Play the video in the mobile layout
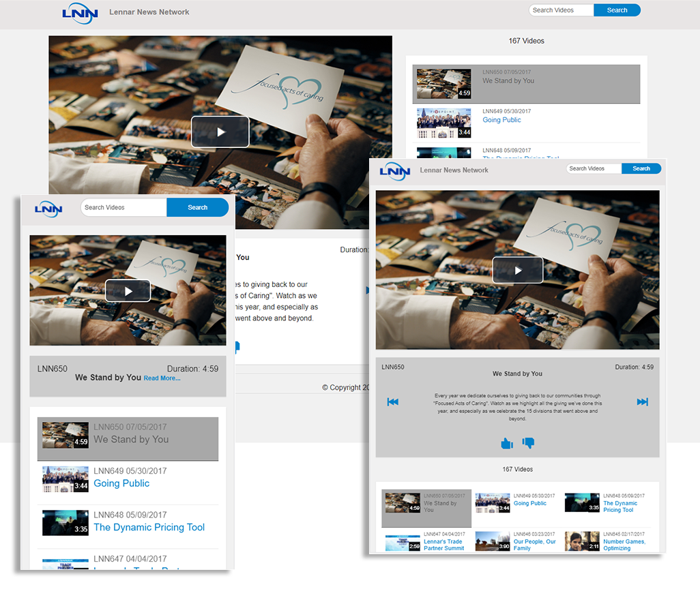This screenshot has height=589, width=700. pos(128,291)
